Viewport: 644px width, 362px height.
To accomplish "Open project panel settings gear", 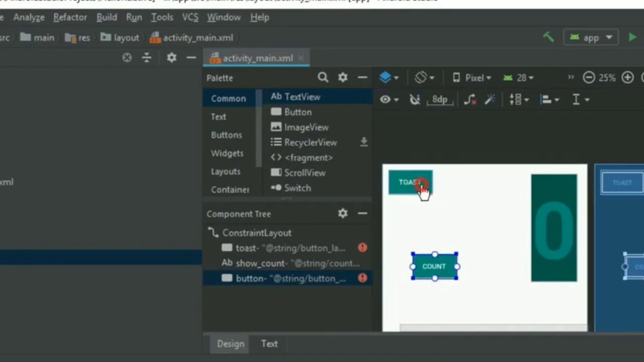I will click(x=172, y=58).
